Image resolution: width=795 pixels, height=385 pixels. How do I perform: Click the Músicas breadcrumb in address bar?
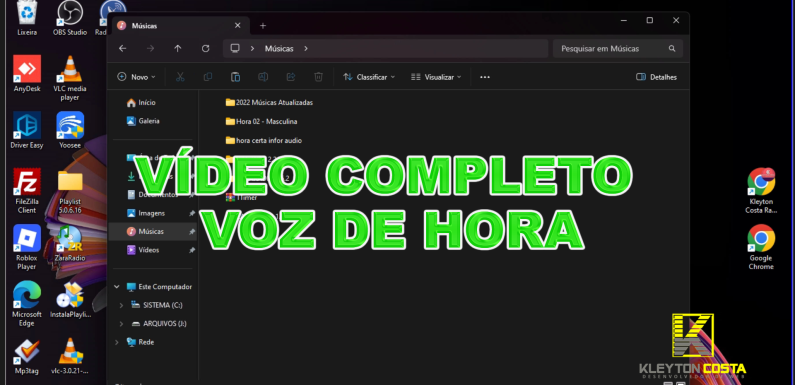[279, 49]
